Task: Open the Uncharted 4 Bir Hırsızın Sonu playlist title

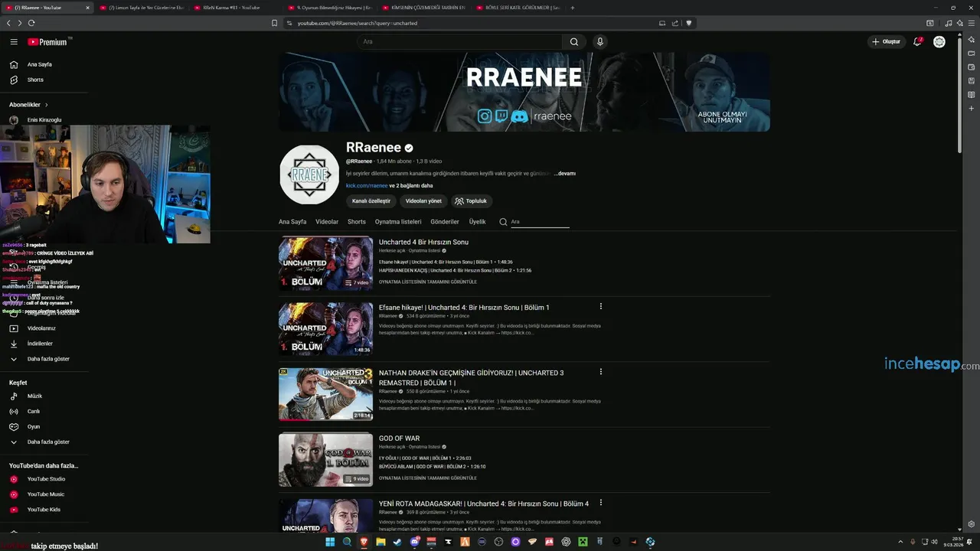Action: pyautogui.click(x=423, y=243)
